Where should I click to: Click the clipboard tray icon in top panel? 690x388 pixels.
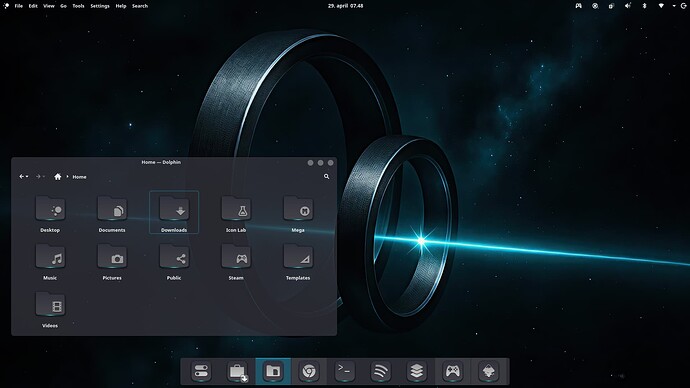tap(611, 6)
